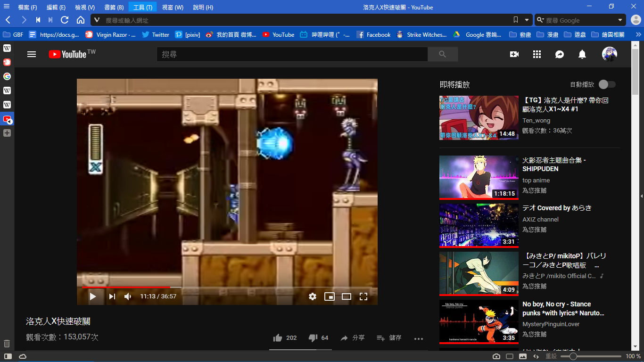The width and height of the screenshot is (644, 362).
Task: Open the YouTube guide hamburger menu
Action: click(32, 54)
